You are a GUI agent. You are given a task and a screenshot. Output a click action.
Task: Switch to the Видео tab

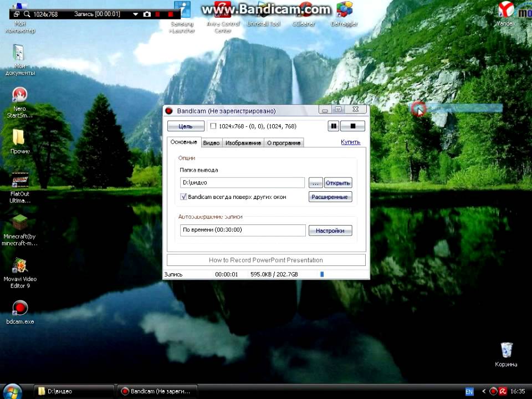[x=211, y=143]
